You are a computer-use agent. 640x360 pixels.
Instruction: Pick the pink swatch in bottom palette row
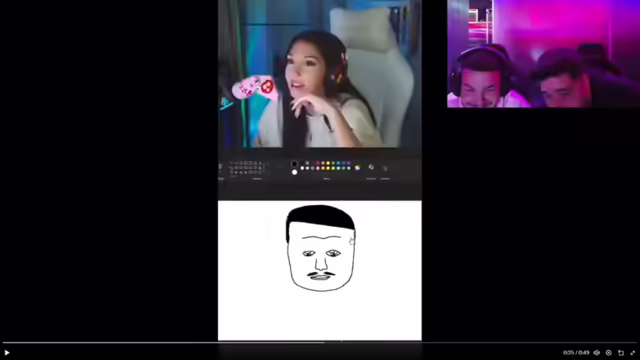tap(318, 168)
